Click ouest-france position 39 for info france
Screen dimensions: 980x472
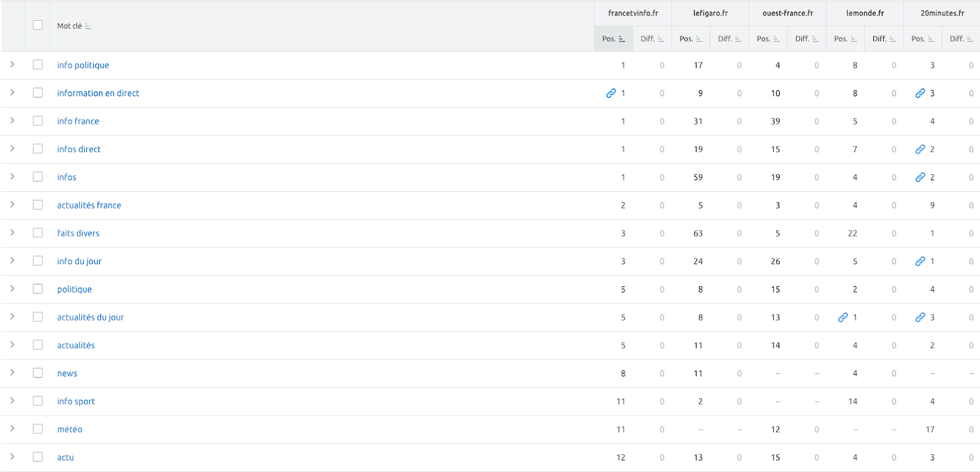pyautogui.click(x=775, y=121)
